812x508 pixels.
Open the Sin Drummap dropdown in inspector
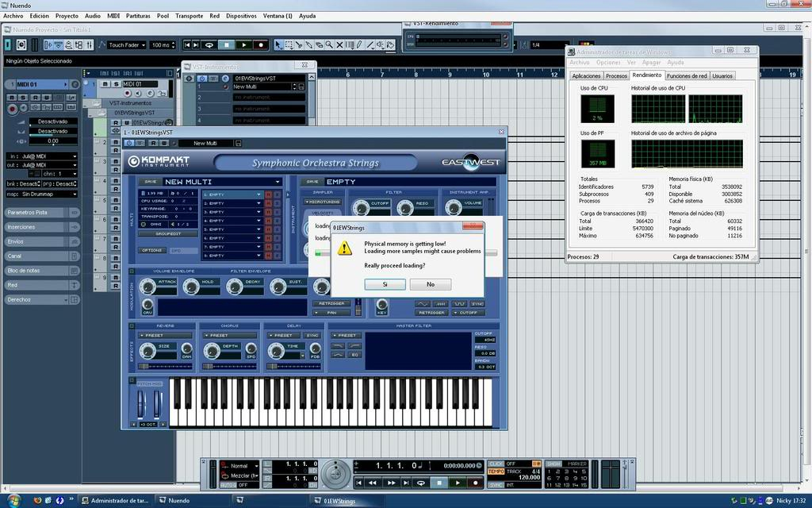point(49,194)
